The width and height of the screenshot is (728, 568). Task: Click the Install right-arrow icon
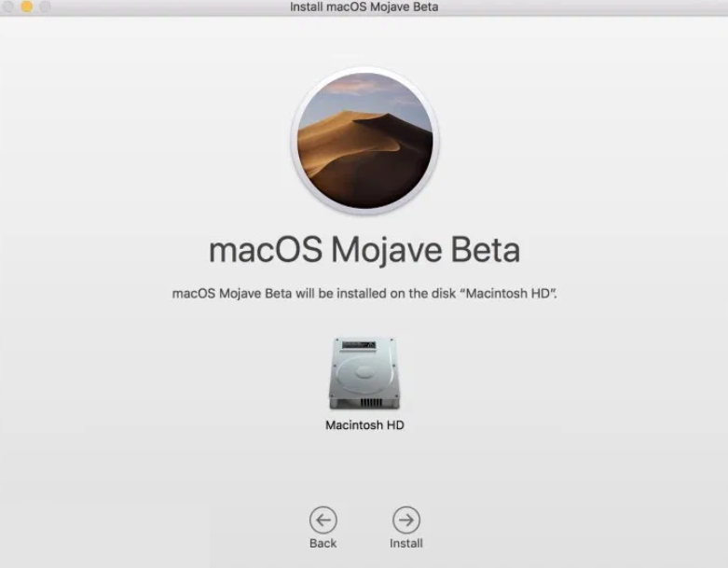[x=405, y=520]
